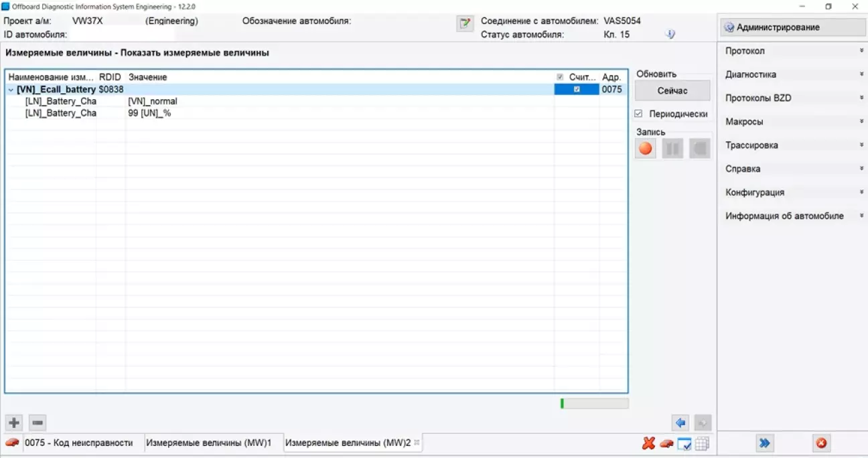Toggle the Считать checkbox in Ecall_battery row
Image resolution: width=868 pixels, height=458 pixels.
577,89
